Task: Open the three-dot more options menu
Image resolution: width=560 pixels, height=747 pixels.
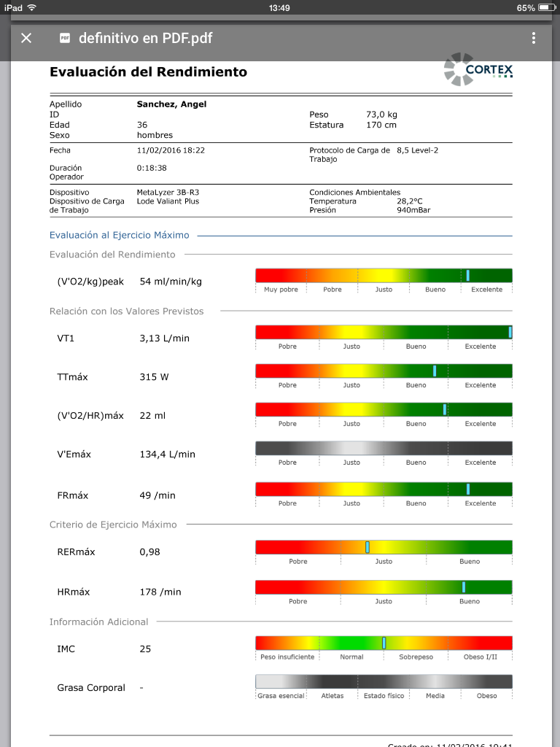Action: pyautogui.click(x=534, y=38)
